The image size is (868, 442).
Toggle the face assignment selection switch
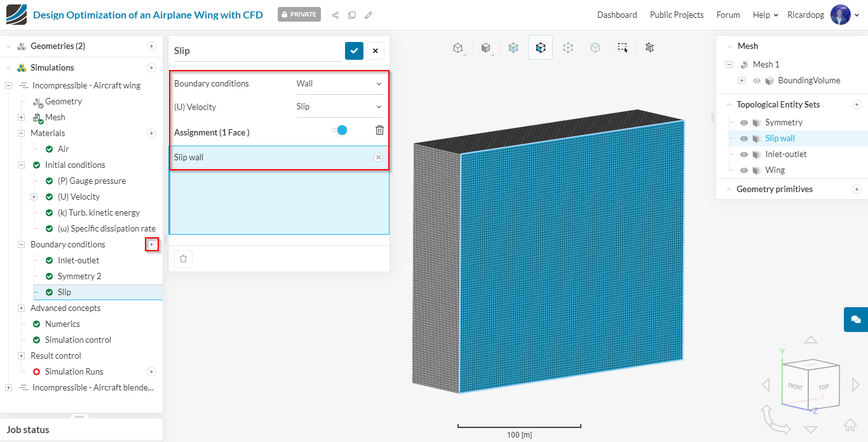pos(339,130)
